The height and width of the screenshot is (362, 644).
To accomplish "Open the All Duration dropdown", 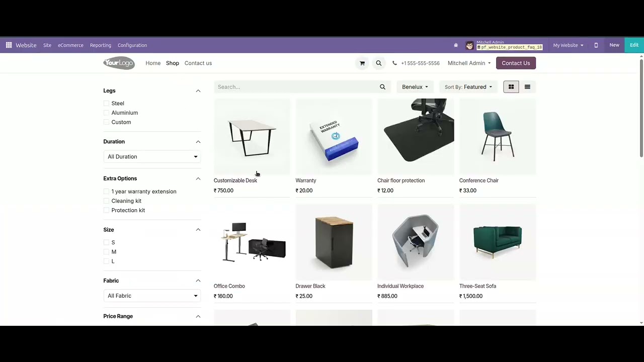I will coord(152,157).
